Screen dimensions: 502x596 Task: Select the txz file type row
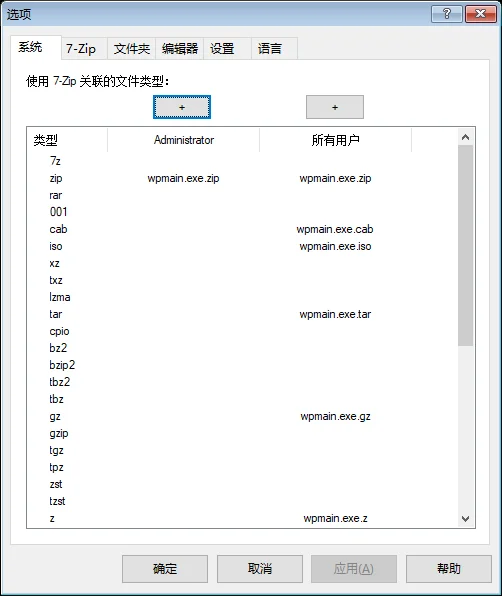point(242,280)
